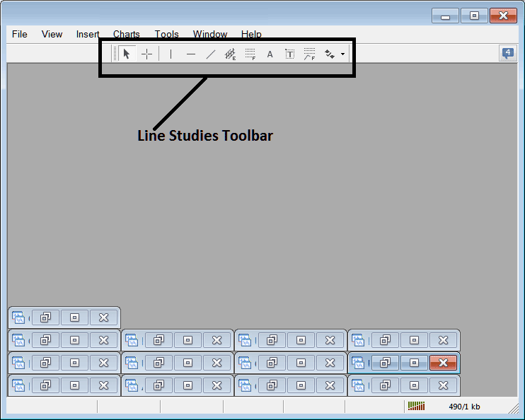Select the Text Label 'T' tool

289,54
